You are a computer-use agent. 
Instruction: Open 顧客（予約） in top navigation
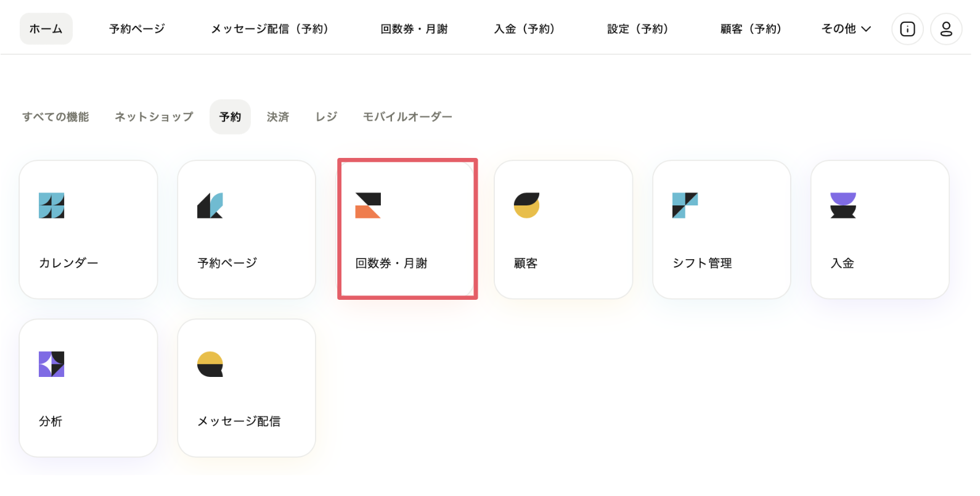[751, 29]
